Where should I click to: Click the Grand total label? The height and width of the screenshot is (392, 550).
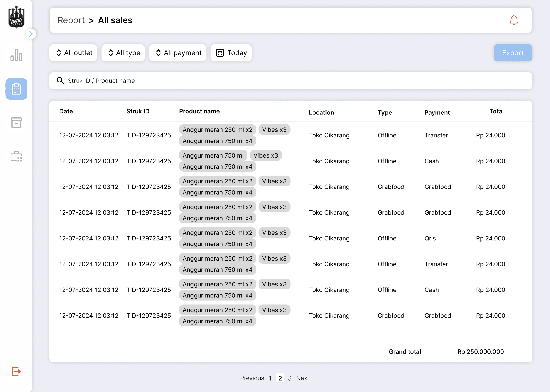pyautogui.click(x=405, y=352)
